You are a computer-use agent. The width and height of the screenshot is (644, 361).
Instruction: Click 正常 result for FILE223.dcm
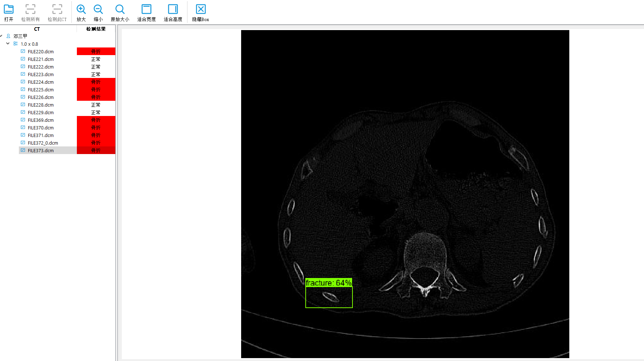tap(96, 74)
